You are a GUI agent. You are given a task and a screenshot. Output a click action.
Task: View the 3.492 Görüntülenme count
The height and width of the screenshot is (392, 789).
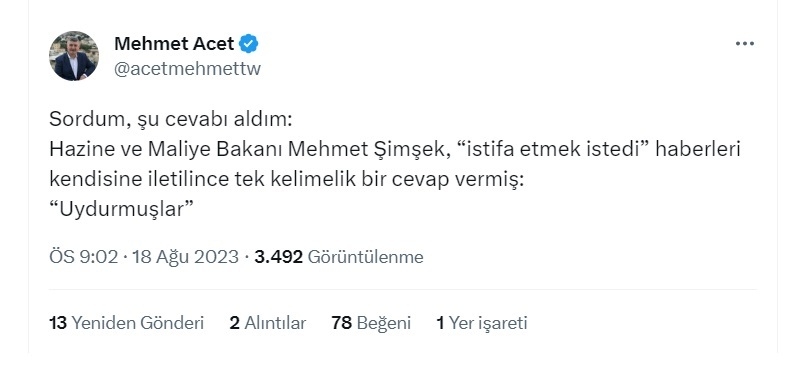339,257
